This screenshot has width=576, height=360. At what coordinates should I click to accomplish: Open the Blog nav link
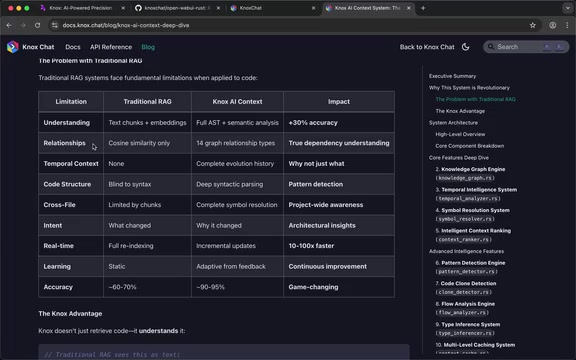point(148,47)
